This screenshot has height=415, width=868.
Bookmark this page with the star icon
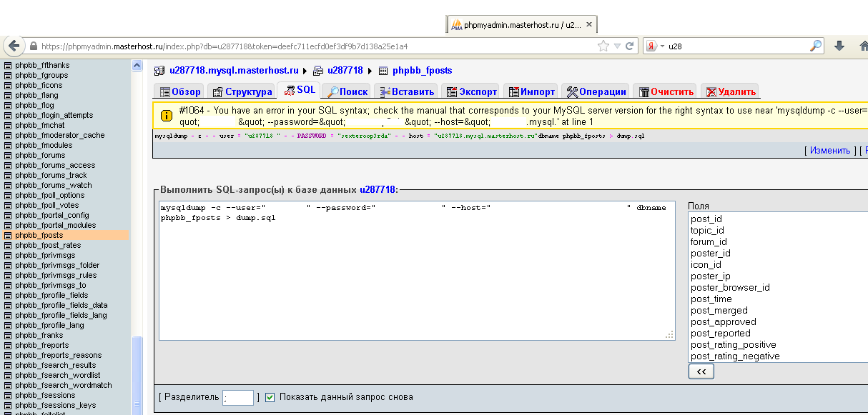point(603,46)
